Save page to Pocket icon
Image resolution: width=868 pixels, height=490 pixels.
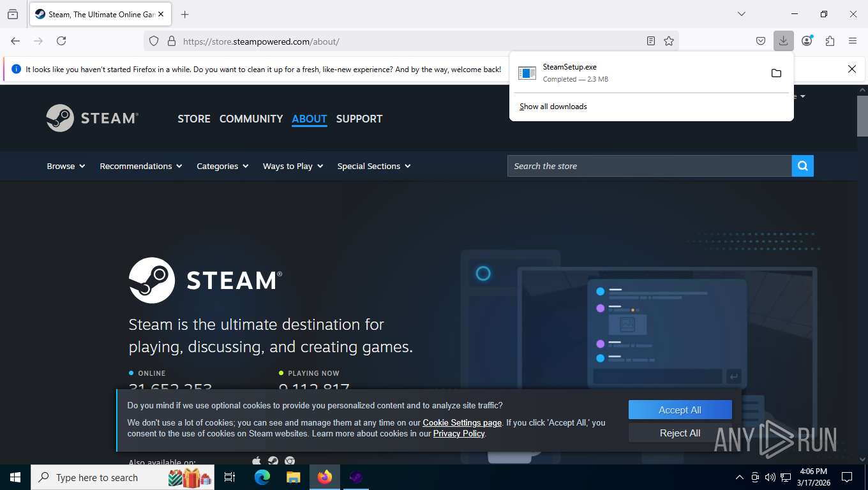(761, 41)
